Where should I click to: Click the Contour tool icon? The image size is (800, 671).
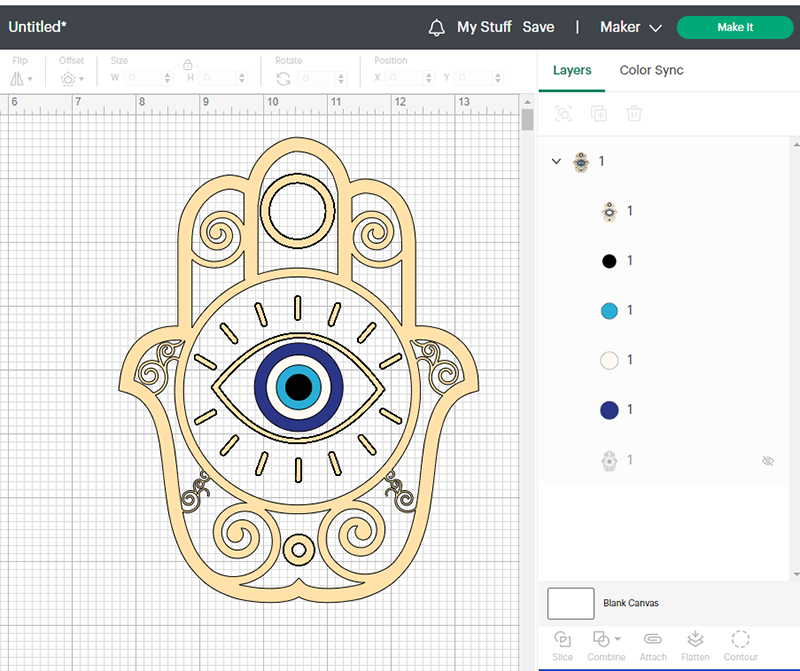[x=740, y=639]
